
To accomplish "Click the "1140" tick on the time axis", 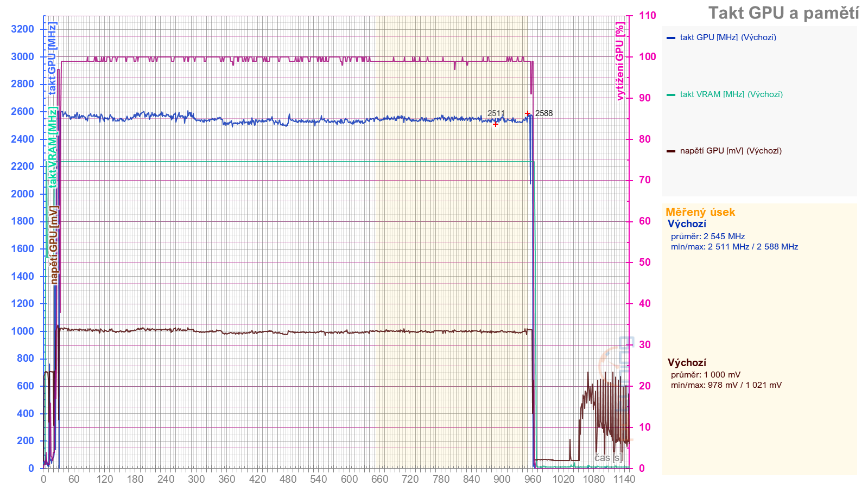I will click(624, 479).
